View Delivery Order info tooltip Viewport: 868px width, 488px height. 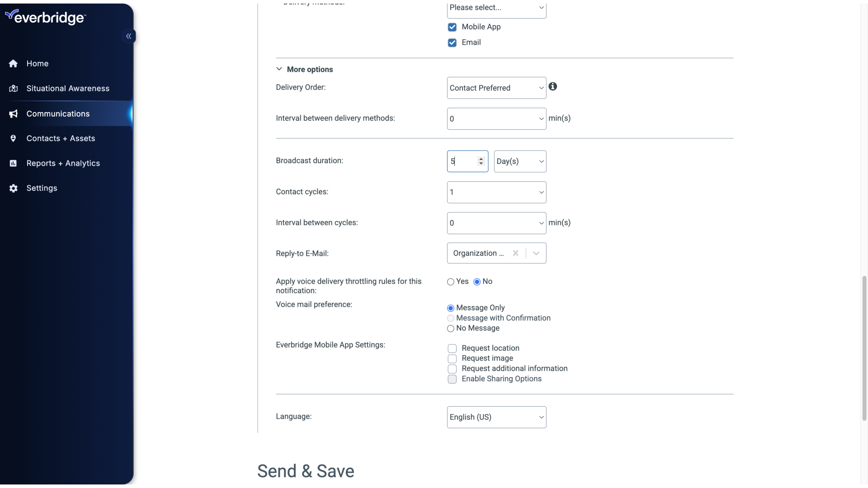point(552,86)
